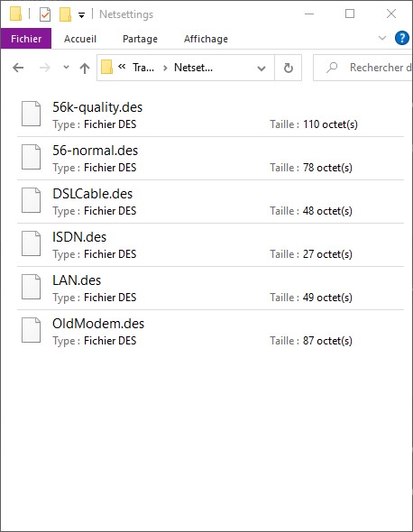Open the recent locations dropdown arrow
Image resolution: width=413 pixels, height=532 pixels.
66,68
